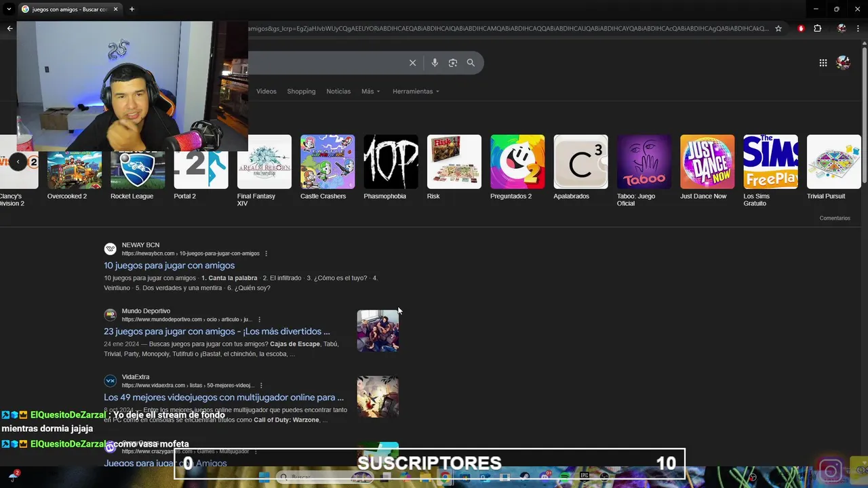Open Spotify from the taskbar
Screen dimensions: 868x488
[x=565, y=476]
